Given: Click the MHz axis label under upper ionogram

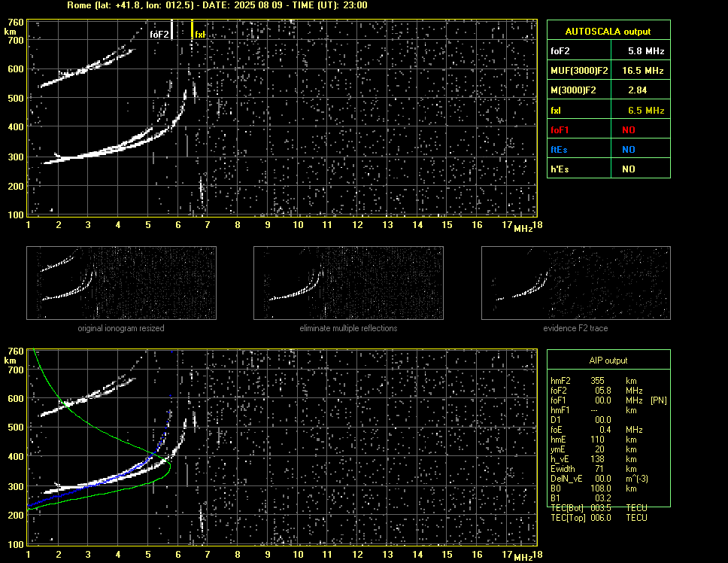Looking at the screenshot, I should point(523,228).
